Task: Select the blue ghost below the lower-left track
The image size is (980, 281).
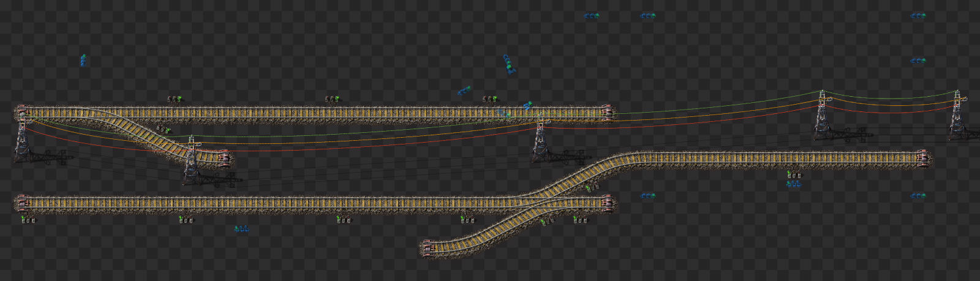Action: [242, 229]
